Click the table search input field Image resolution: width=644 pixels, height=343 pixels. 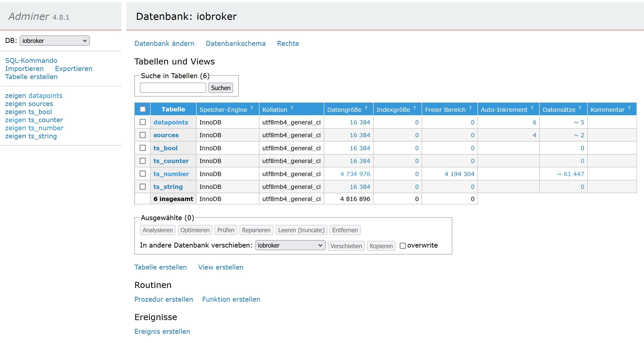click(173, 88)
